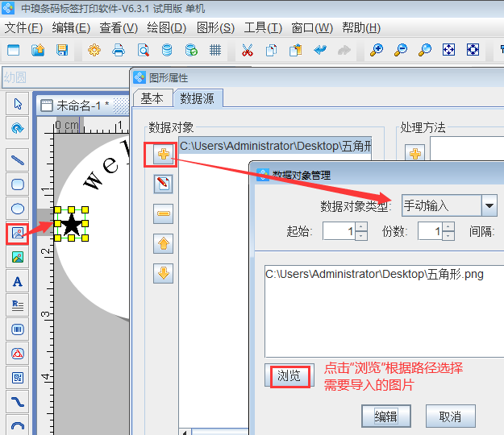Click the 编辑 button

(x=385, y=416)
